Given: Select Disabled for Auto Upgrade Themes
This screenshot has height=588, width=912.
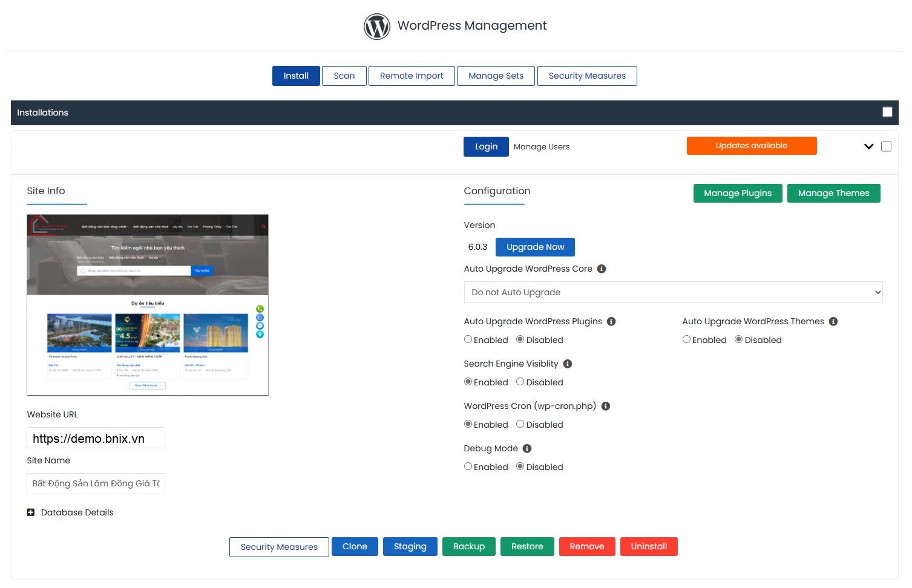Looking at the screenshot, I should [738, 339].
